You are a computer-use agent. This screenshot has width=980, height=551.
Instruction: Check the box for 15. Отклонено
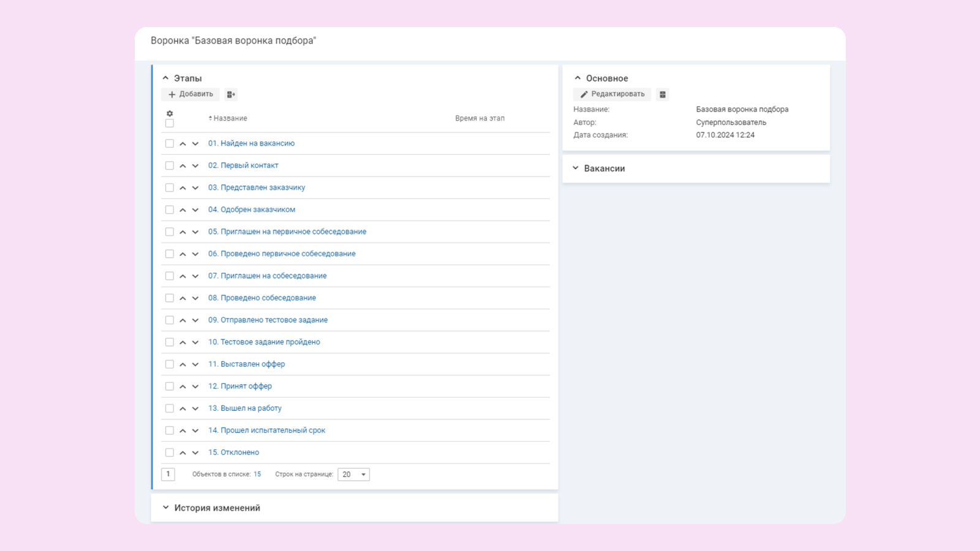[x=170, y=452]
